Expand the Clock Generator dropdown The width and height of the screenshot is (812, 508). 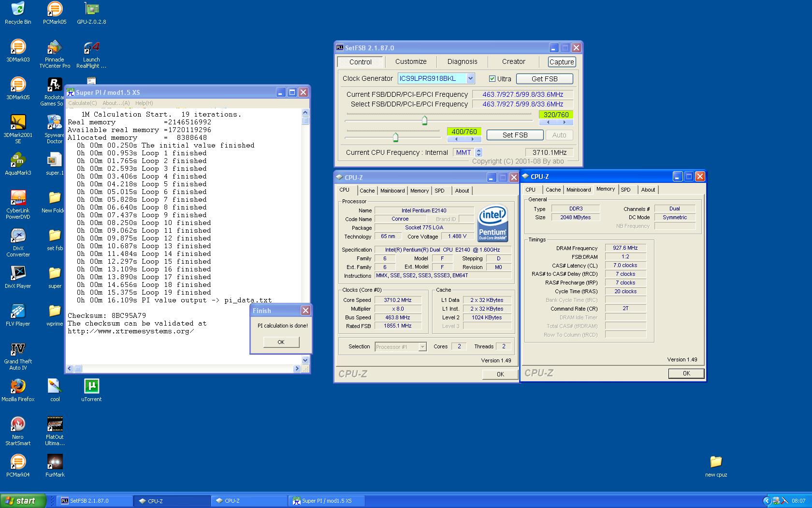(470, 78)
